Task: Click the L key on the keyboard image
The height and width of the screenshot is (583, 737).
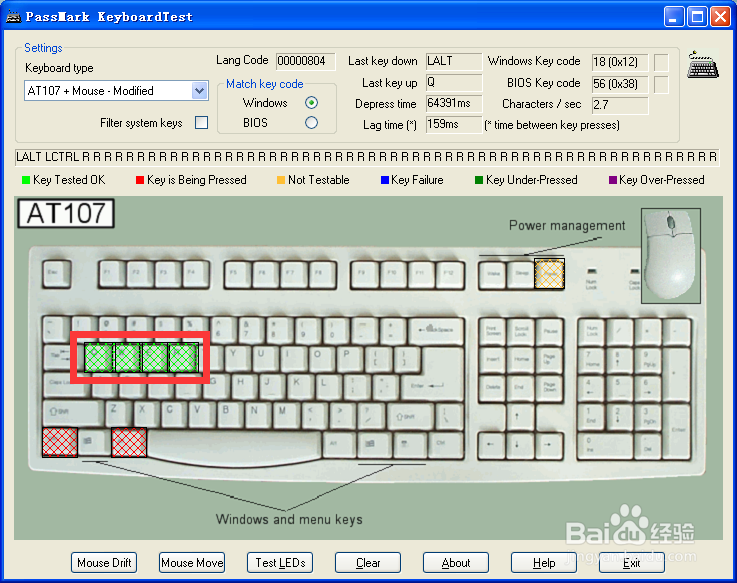Action: pyautogui.click(x=328, y=385)
